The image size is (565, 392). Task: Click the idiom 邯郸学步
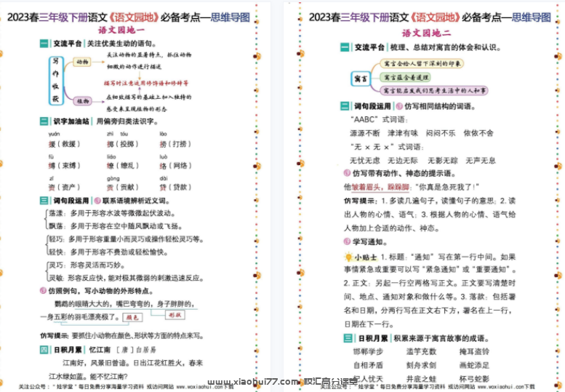click(x=368, y=351)
